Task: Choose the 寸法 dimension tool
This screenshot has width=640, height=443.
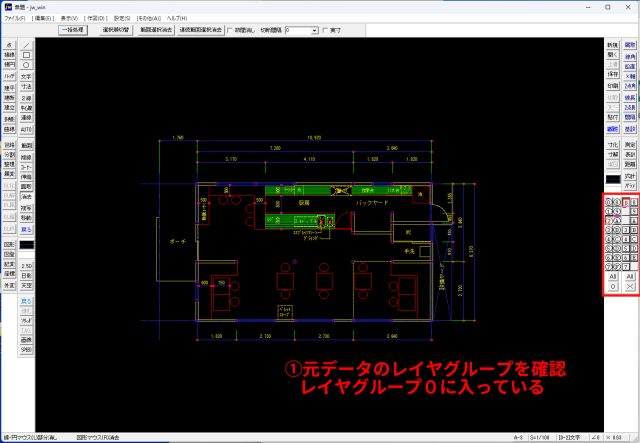Action: (x=27, y=87)
